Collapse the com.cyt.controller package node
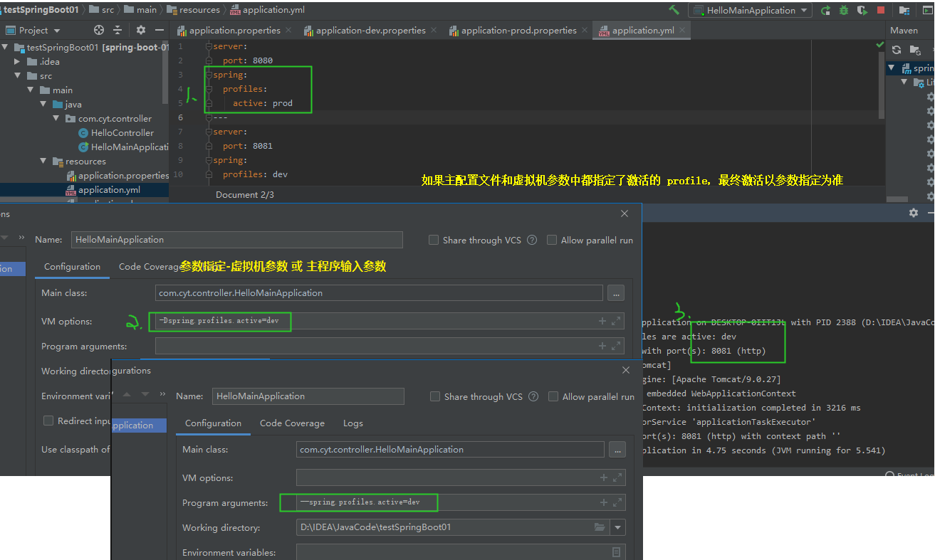The image size is (935, 560). (x=56, y=118)
